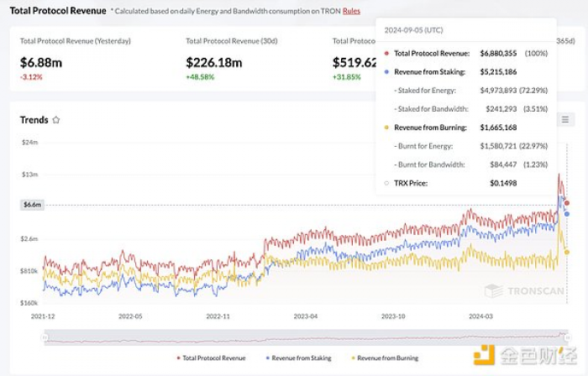Click the $24m y-axis label

tap(29, 143)
